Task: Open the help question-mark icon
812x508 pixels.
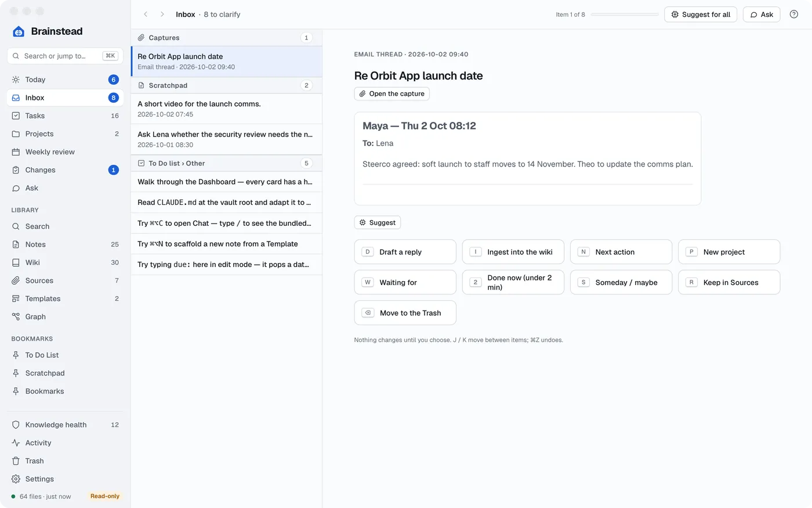Action: [794, 15]
